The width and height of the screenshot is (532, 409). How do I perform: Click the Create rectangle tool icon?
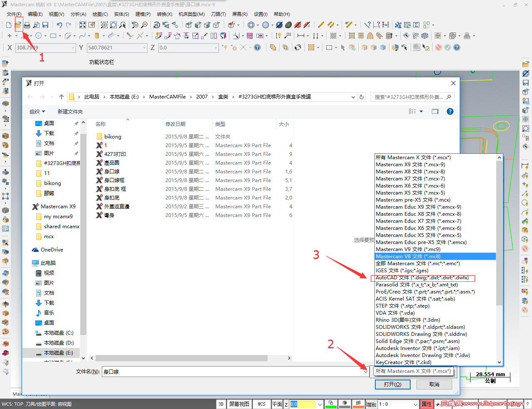(53, 36)
